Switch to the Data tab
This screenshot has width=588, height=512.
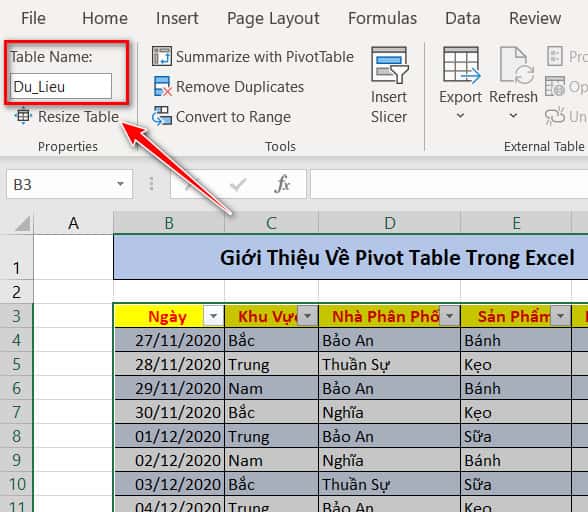tap(463, 18)
